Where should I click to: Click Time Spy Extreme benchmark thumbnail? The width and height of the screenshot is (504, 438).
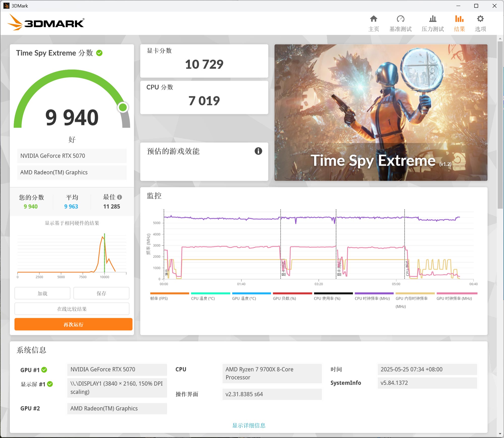[x=381, y=112]
